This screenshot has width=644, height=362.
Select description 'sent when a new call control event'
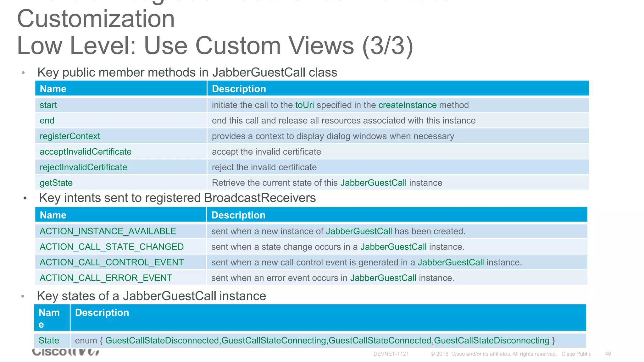[x=366, y=262]
